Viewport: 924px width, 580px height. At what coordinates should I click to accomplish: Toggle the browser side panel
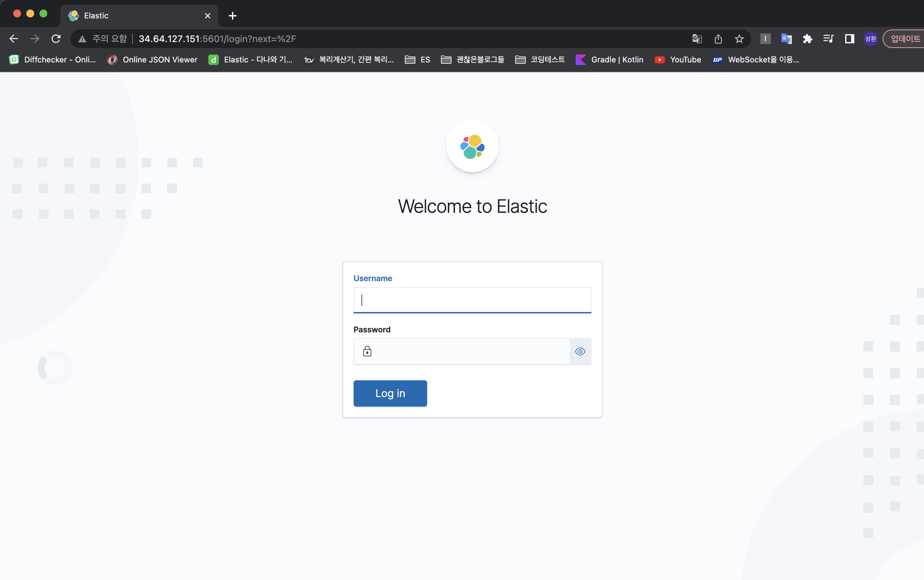point(849,39)
